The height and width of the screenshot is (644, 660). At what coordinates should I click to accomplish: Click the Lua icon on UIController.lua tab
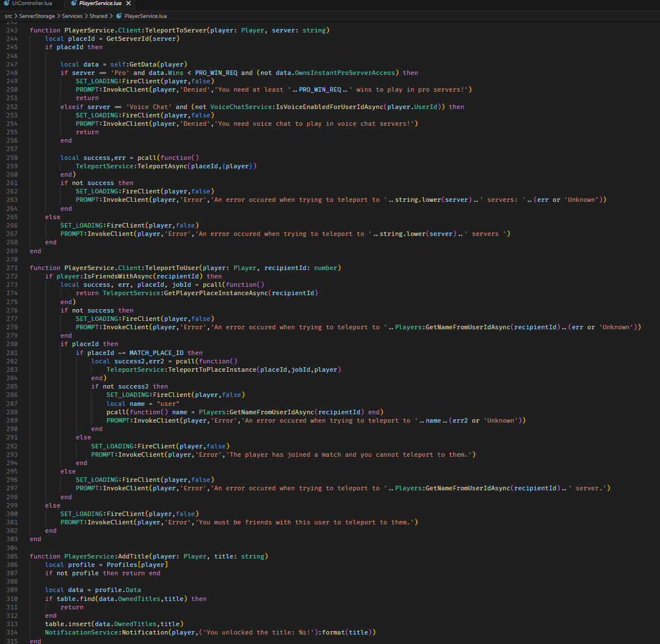(x=6, y=3)
